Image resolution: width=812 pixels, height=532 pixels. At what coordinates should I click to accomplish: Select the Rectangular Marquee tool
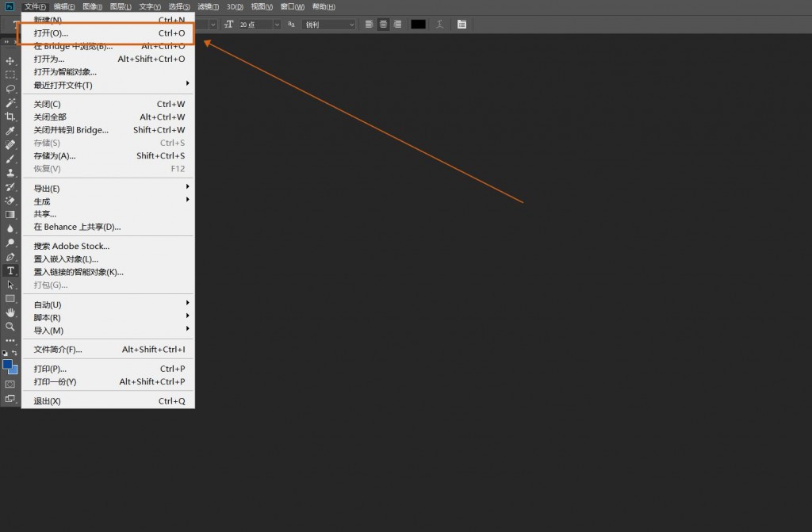pos(10,75)
